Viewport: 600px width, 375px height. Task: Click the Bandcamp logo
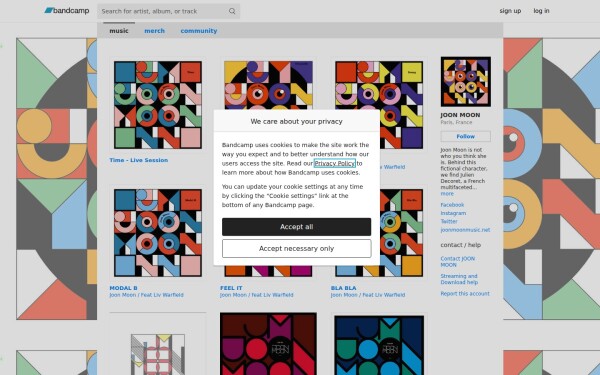pos(67,11)
